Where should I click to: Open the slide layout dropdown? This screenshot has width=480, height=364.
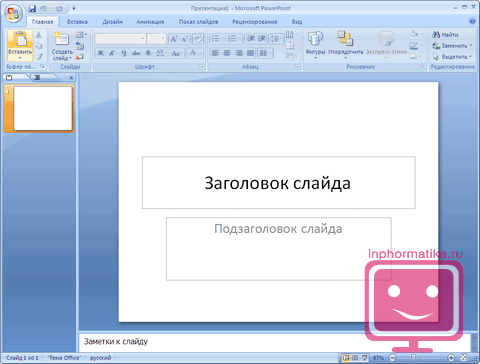tap(81, 34)
